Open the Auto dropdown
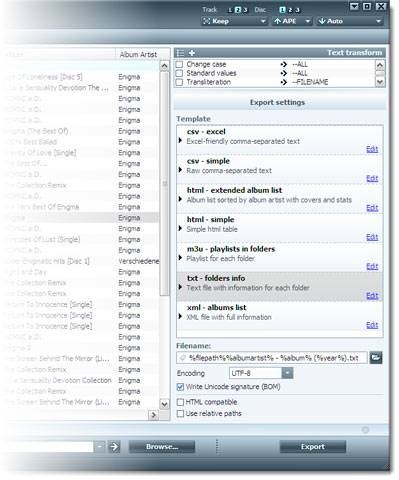The height and width of the screenshot is (480, 399). [x=350, y=21]
